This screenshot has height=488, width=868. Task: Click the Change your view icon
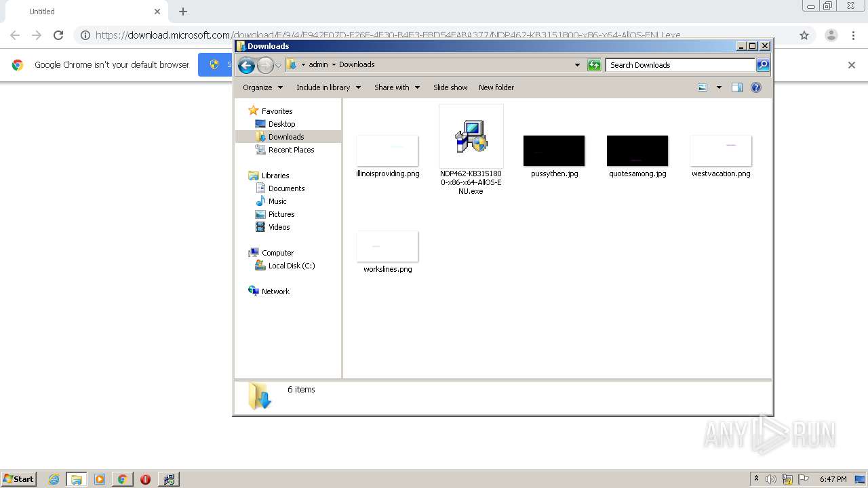point(703,87)
